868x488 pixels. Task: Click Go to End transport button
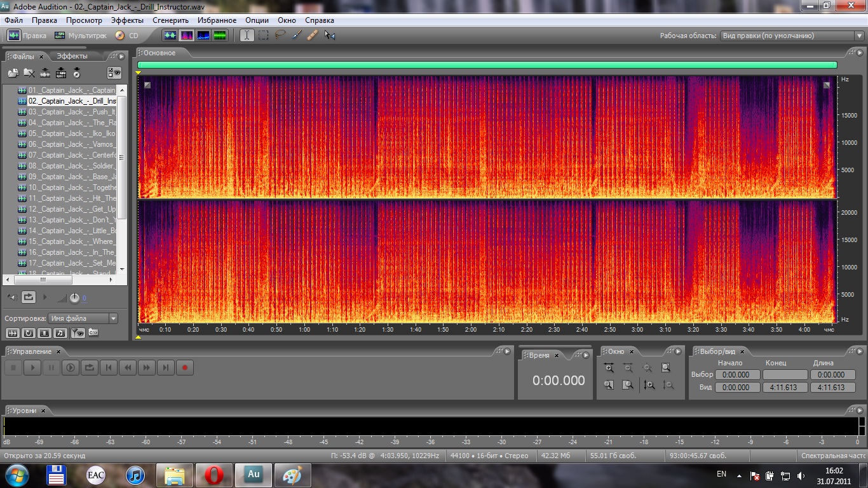166,367
